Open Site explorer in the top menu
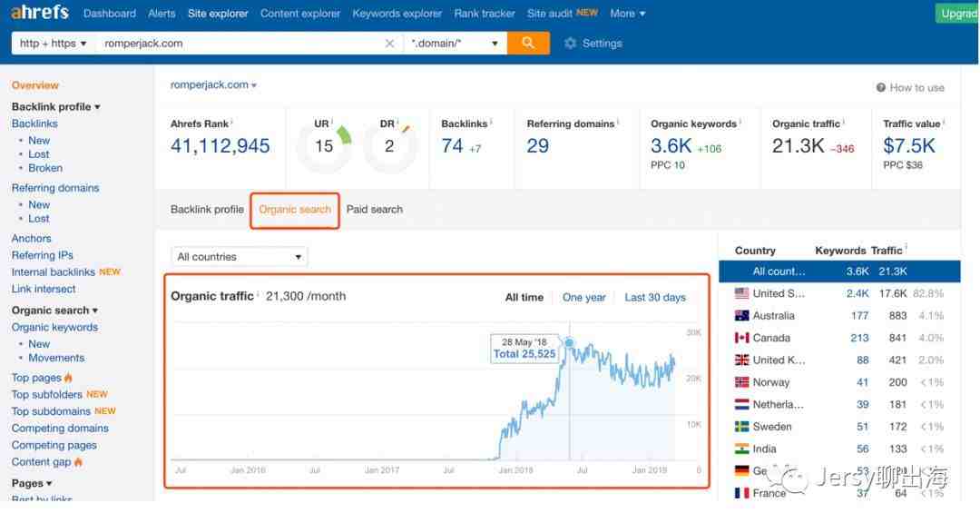 tap(218, 13)
